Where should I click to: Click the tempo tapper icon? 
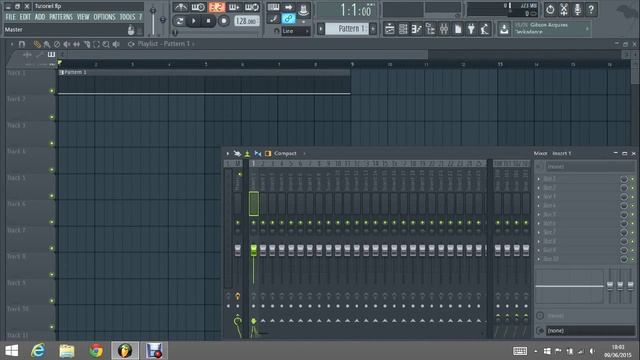point(485,29)
